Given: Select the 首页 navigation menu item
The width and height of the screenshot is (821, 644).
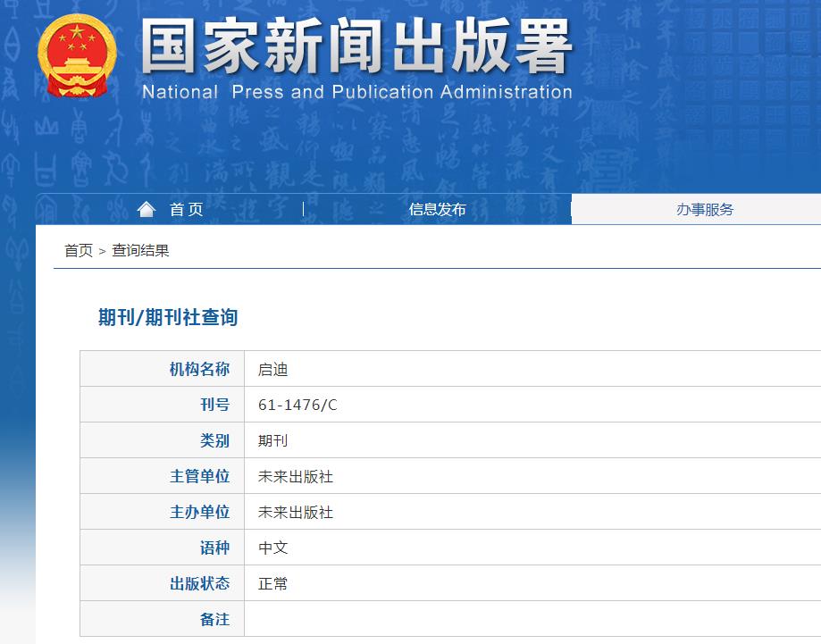Looking at the screenshot, I should (x=187, y=210).
